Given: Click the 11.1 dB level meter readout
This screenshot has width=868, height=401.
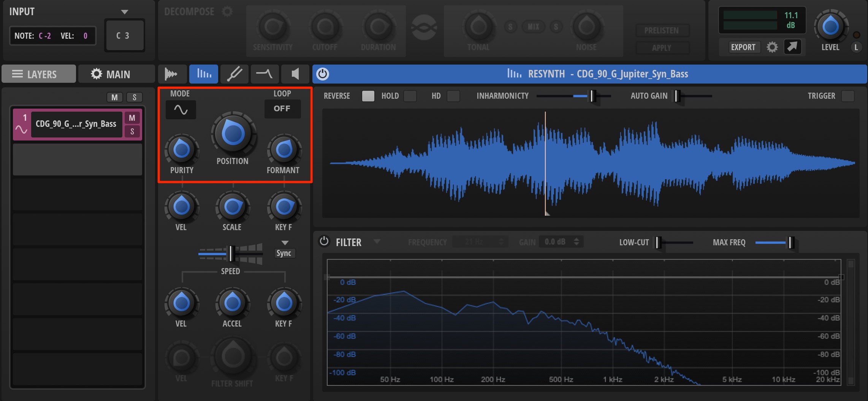Looking at the screenshot, I should click(x=791, y=20).
